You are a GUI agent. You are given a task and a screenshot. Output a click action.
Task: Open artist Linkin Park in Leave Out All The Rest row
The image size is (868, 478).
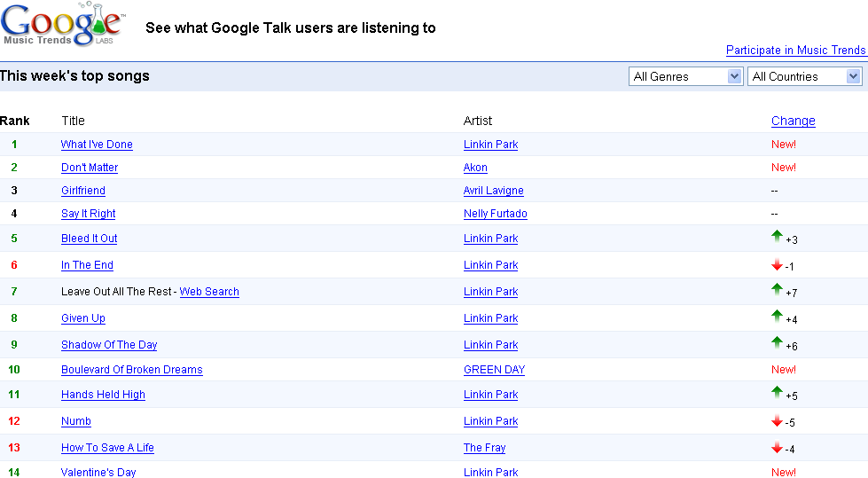(490, 292)
